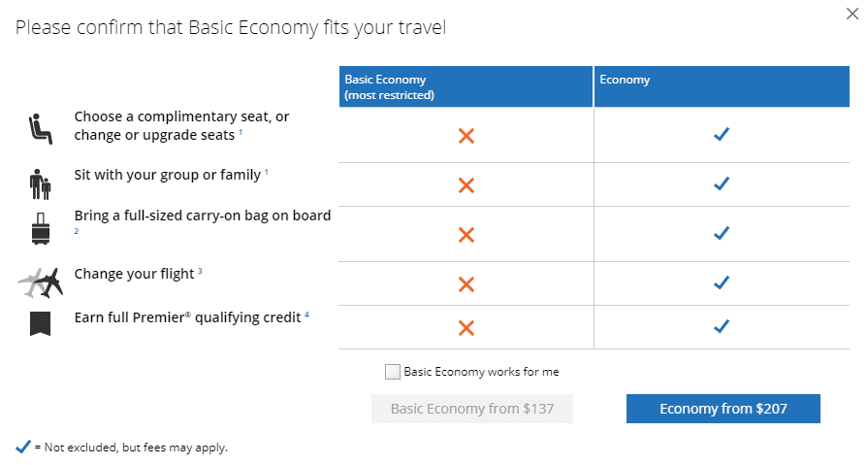Click the Basic Economy column header
Image resolution: width=868 pixels, height=465 pixels.
466,86
